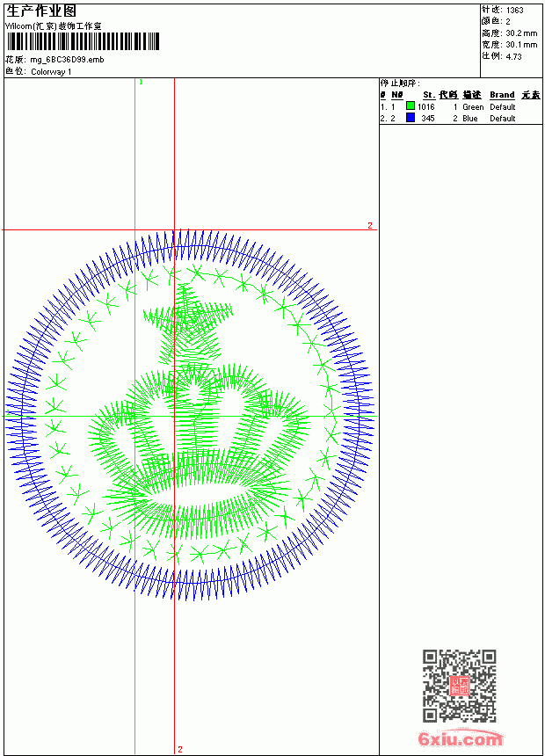Click the stitch count value 1363
The width and height of the screenshot is (545, 756).
point(514,11)
